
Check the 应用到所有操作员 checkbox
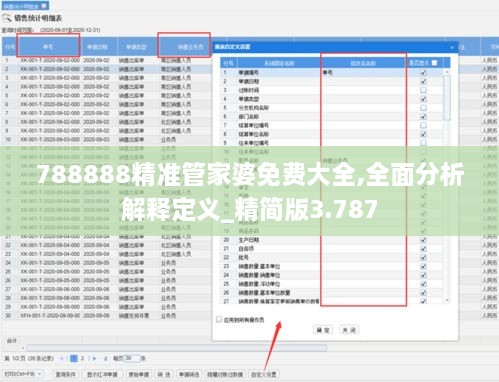click(x=219, y=319)
